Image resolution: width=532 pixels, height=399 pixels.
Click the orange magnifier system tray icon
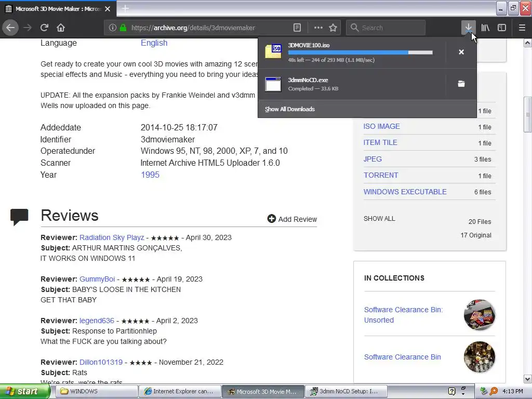click(x=494, y=391)
